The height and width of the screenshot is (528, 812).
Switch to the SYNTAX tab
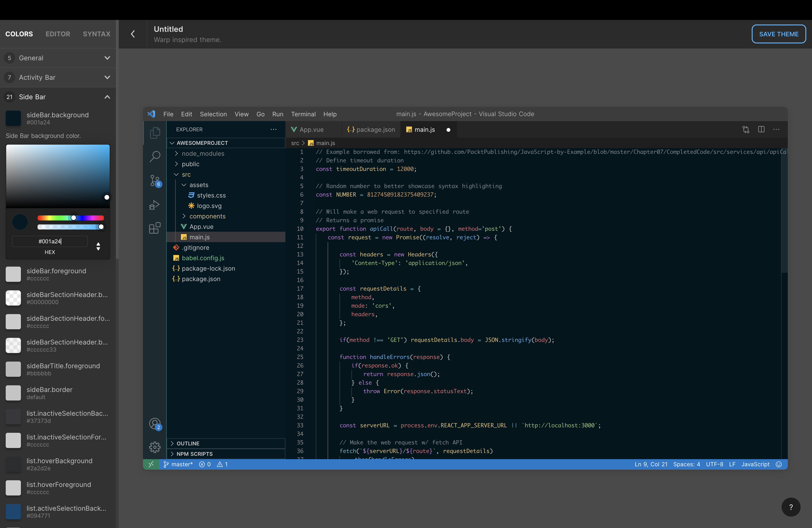[x=97, y=34]
